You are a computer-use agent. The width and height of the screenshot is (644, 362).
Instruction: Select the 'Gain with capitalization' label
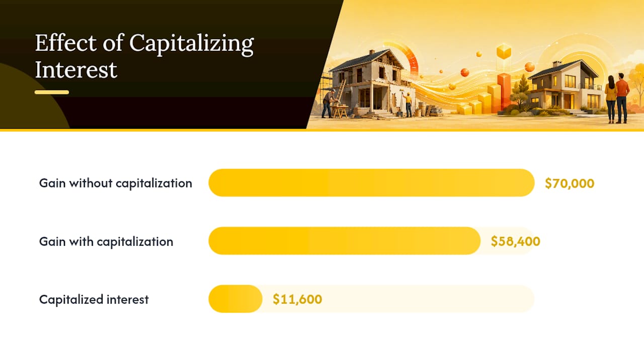(x=106, y=241)
